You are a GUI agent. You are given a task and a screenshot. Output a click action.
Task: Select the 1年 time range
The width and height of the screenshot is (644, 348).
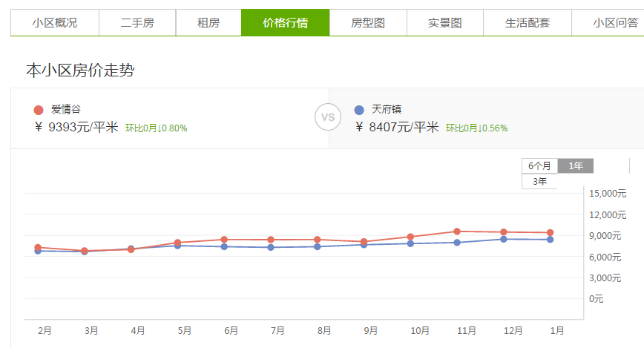coord(576,166)
